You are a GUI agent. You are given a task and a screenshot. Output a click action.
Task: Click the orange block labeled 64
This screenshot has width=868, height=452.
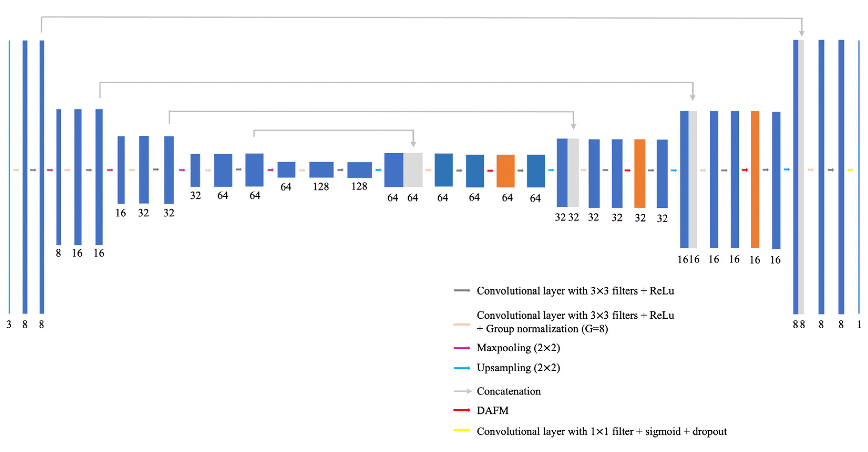coord(505,171)
